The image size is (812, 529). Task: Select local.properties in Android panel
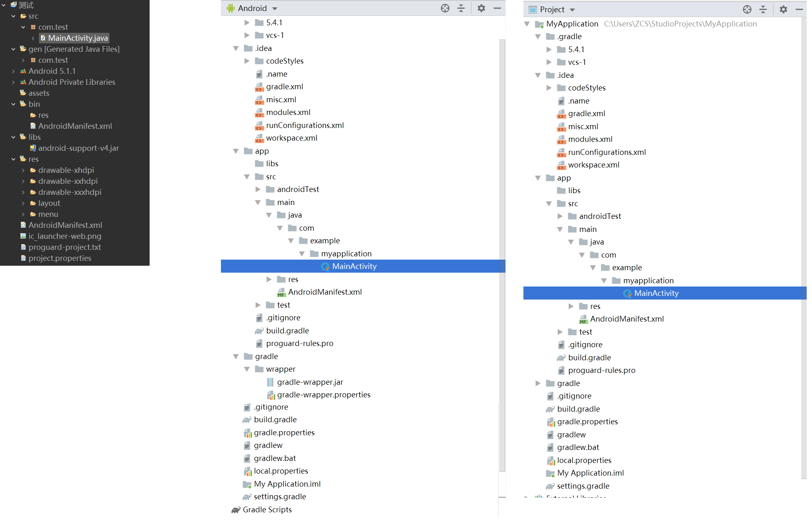pyautogui.click(x=276, y=471)
